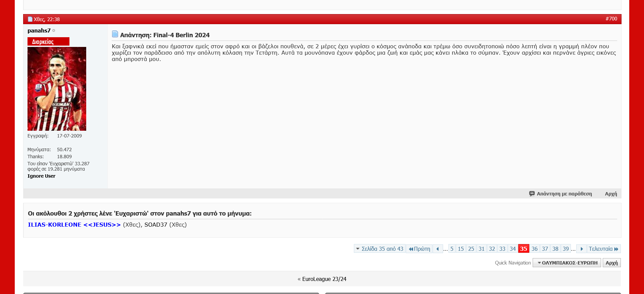Open the panahs7 username menu
Screen dimensions: 644x294
tap(39, 31)
